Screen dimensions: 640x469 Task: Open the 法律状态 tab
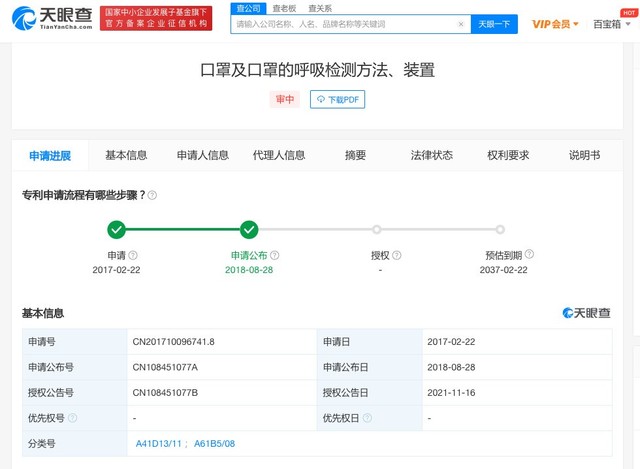coord(431,155)
